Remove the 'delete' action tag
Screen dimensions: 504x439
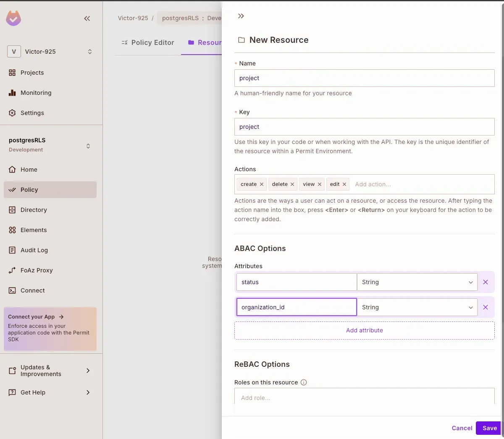(292, 184)
